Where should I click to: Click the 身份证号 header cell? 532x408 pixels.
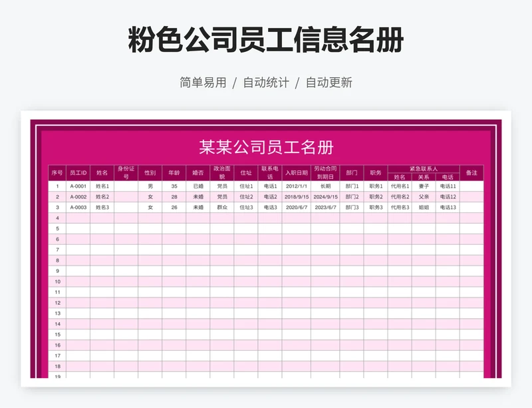click(x=126, y=173)
